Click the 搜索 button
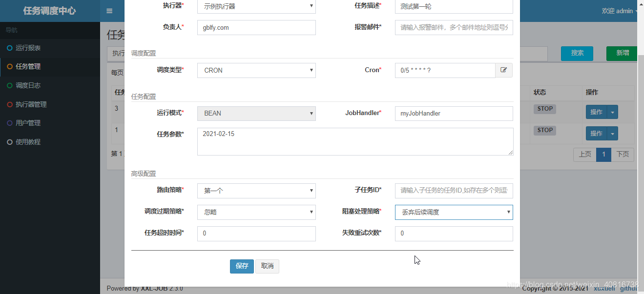 pyautogui.click(x=577, y=53)
